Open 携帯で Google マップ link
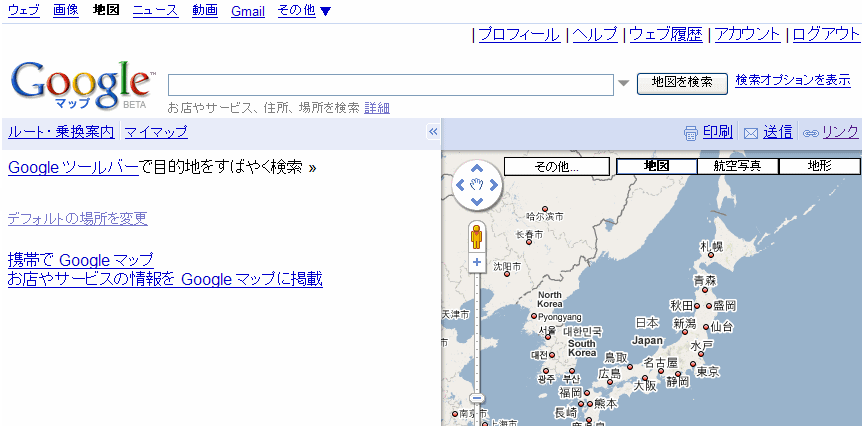The height and width of the screenshot is (426, 862). point(81,259)
